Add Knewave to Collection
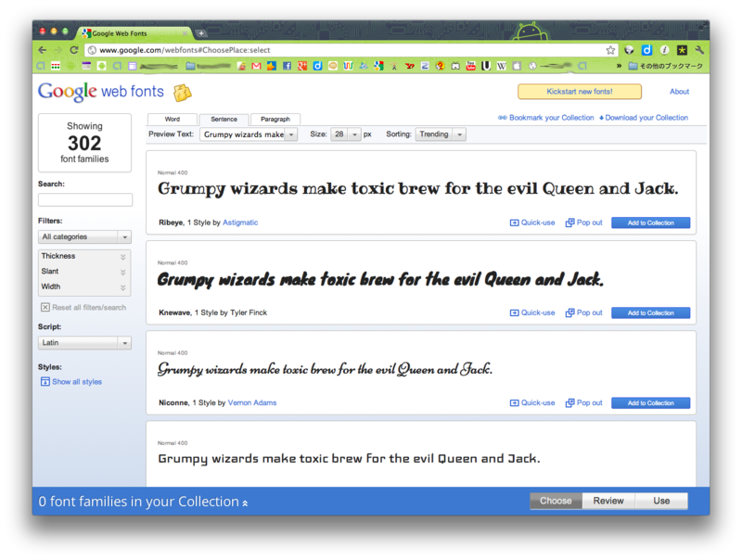This screenshot has width=742, height=560. [651, 313]
